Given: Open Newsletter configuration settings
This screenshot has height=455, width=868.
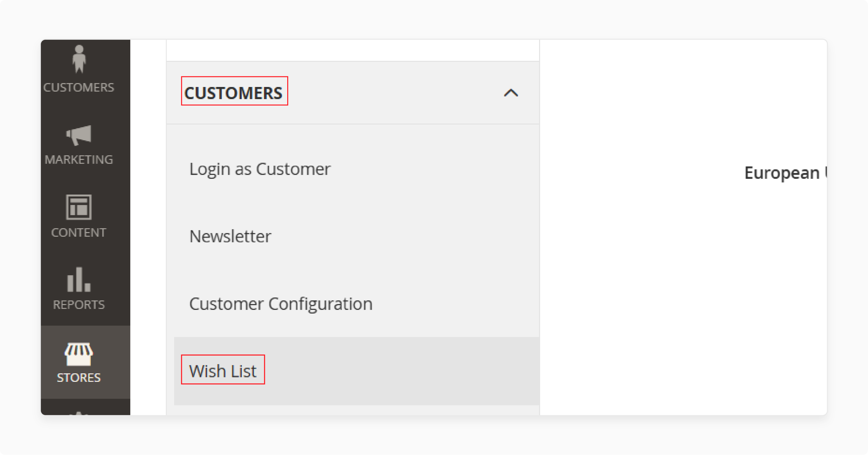Looking at the screenshot, I should tap(231, 236).
